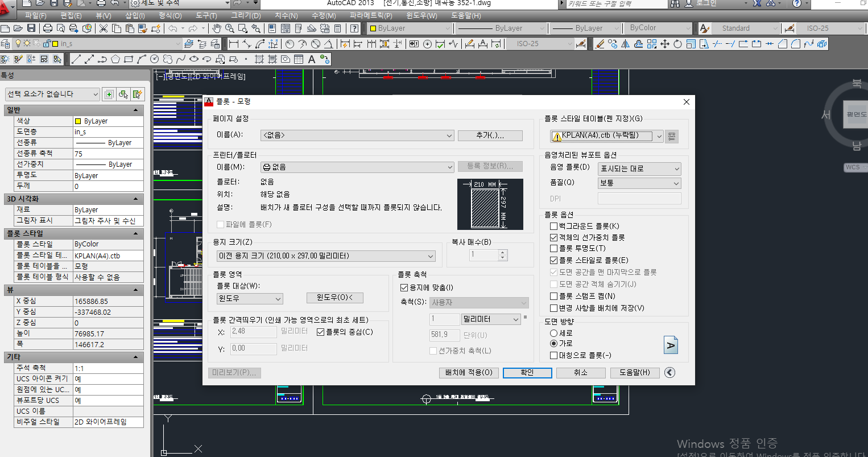Open the Parametric menu
The width and height of the screenshot is (868, 457).
[x=371, y=15]
